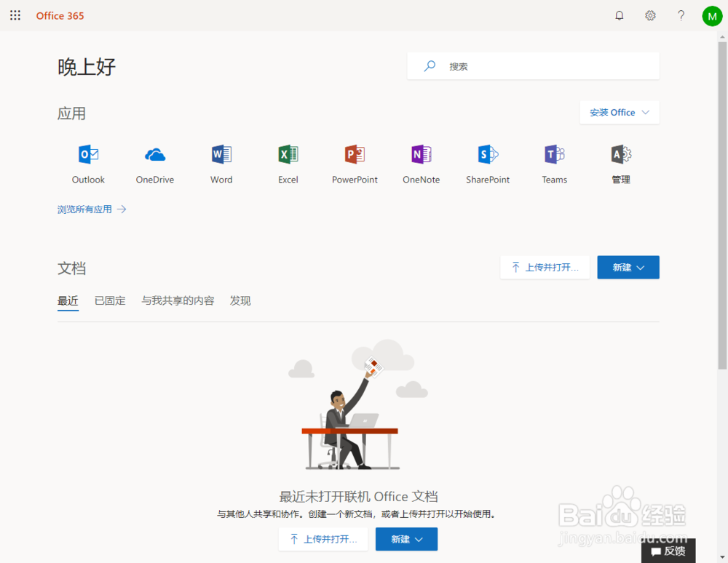The height and width of the screenshot is (563, 728).
Task: Switch to 与我共享的内容 tab
Action: [x=178, y=301]
